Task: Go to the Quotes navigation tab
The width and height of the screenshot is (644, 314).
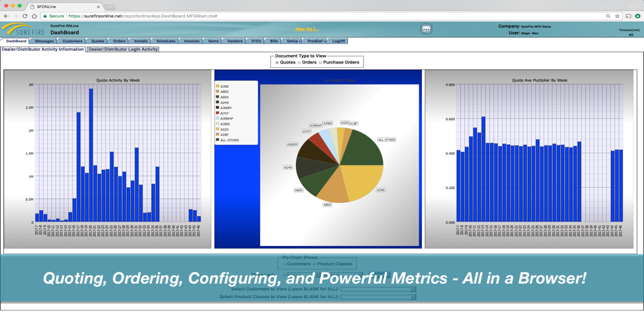Action: (97, 41)
